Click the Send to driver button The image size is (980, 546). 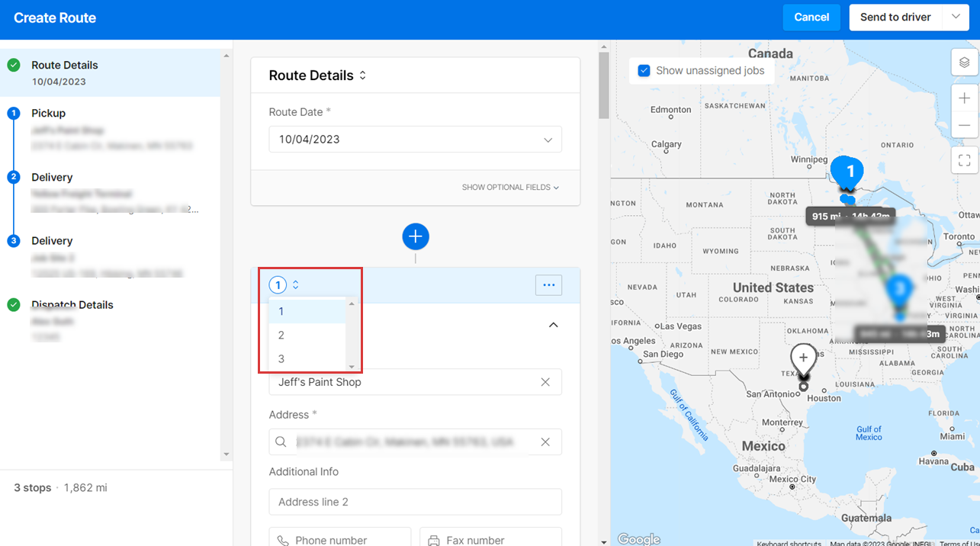point(895,17)
